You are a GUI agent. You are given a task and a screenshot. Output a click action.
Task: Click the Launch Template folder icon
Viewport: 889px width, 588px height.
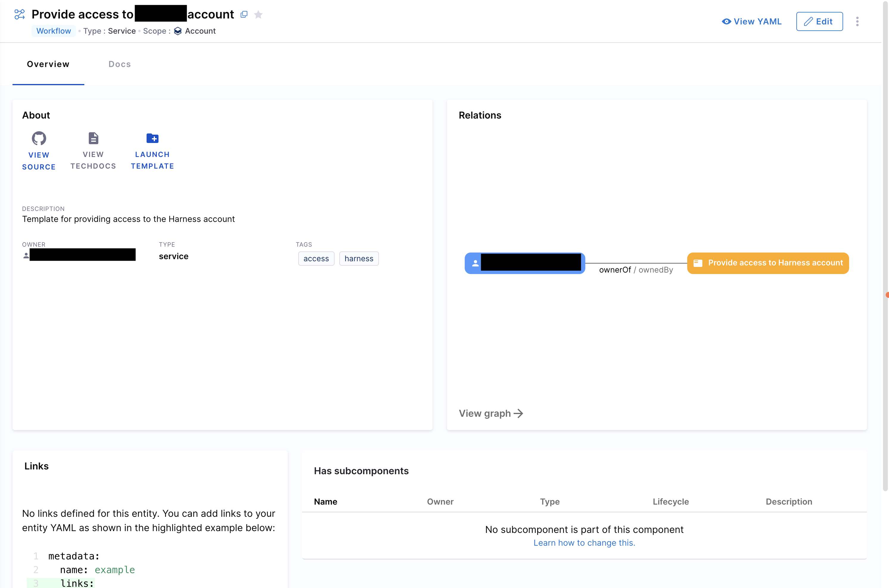pos(152,138)
